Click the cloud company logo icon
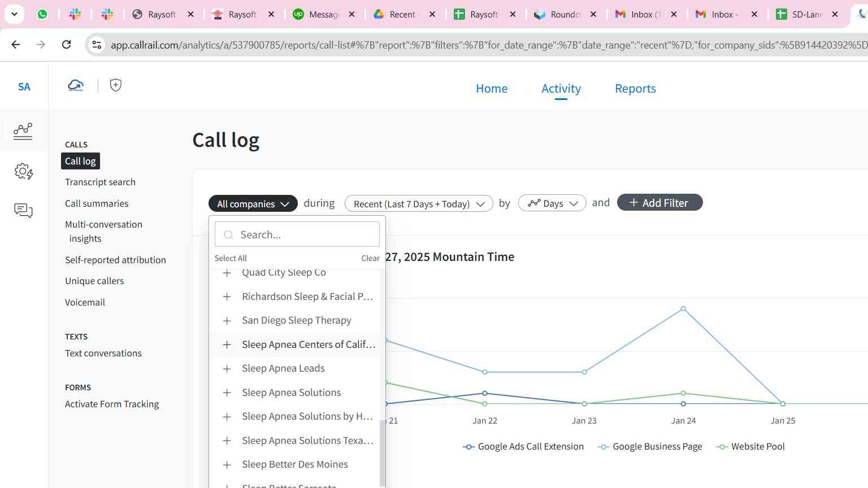Screen dimensions: 868x488 click(76, 86)
